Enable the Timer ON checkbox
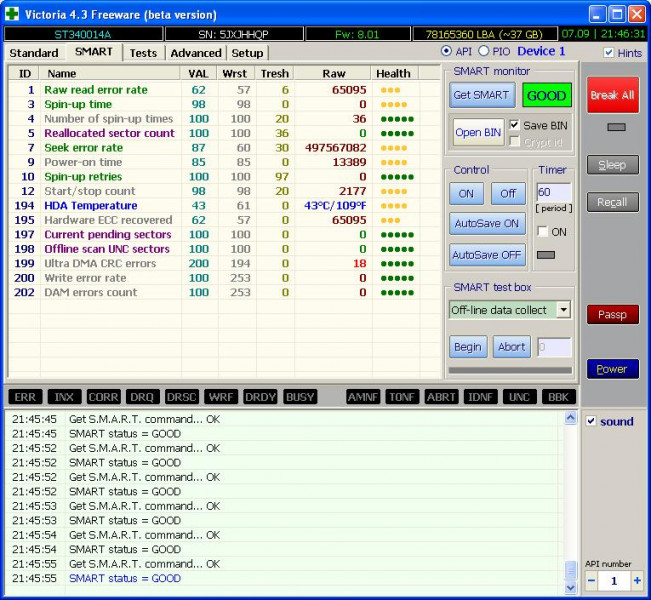The width and height of the screenshot is (651, 600). pos(542,231)
